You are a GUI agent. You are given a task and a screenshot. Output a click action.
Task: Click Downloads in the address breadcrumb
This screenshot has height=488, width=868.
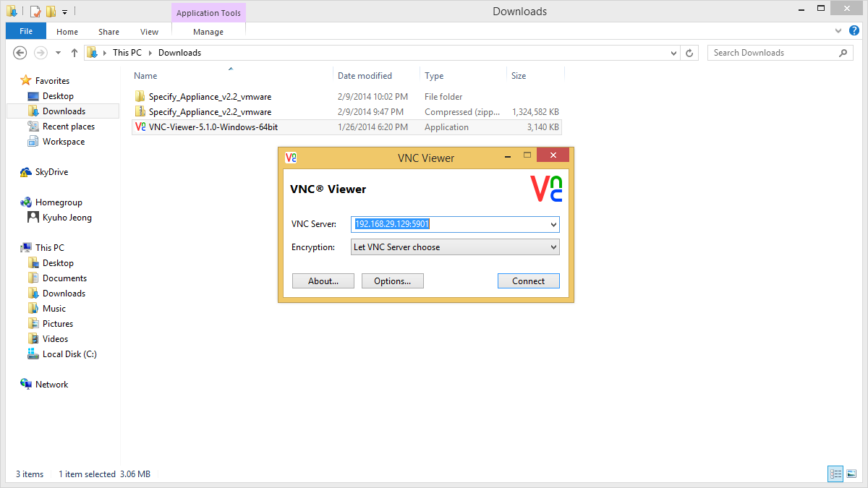179,53
